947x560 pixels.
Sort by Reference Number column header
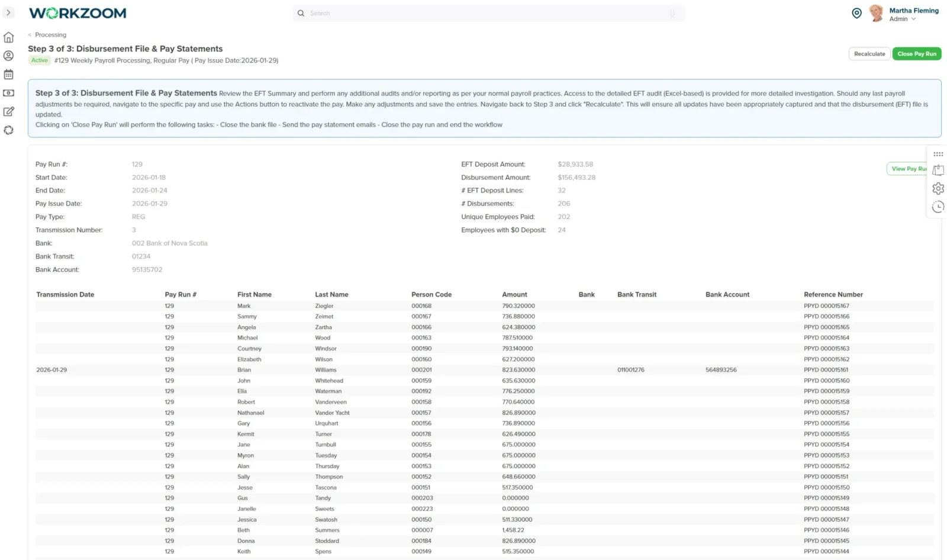coord(833,294)
